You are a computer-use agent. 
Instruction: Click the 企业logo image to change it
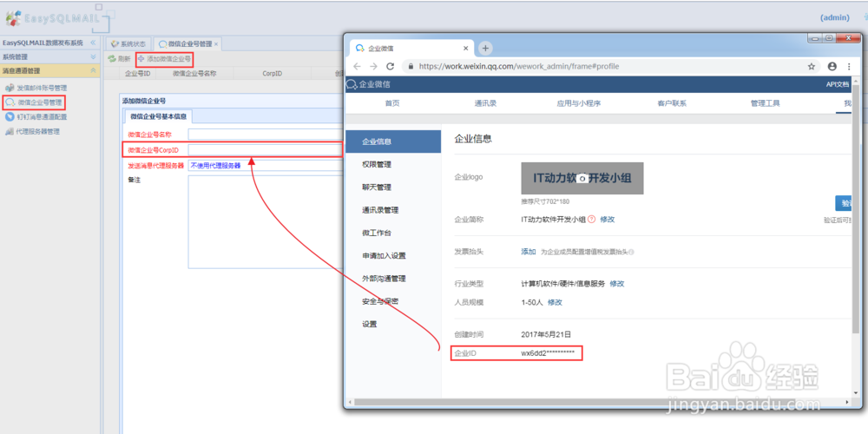click(x=582, y=178)
